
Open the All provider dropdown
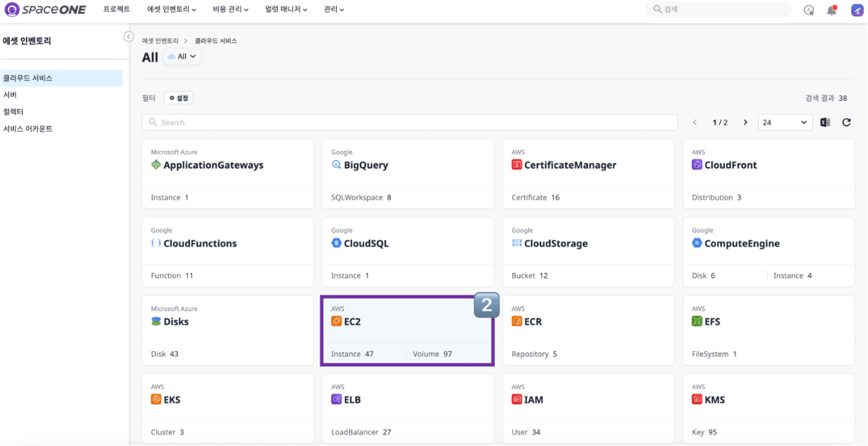[182, 56]
